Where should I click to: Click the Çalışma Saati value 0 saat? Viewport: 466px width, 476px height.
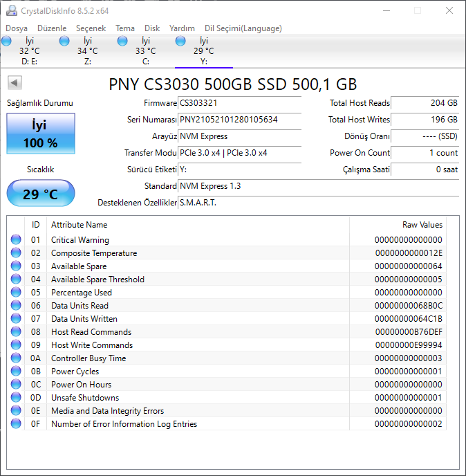tap(425, 170)
